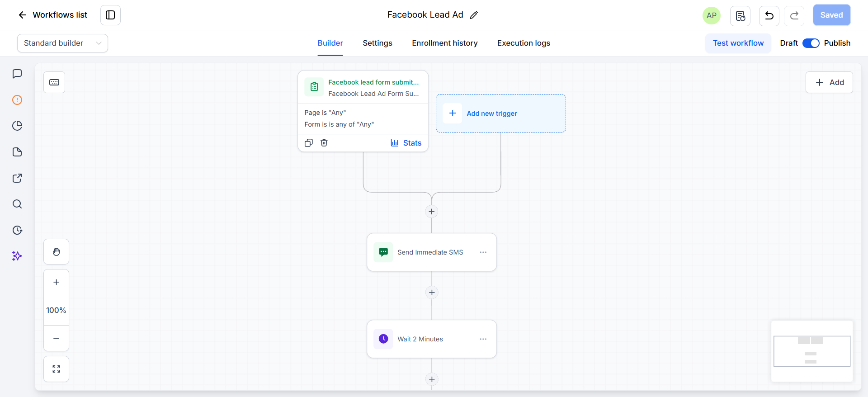Open keyboard shortcuts icon
The height and width of the screenshot is (397, 868).
click(54, 82)
